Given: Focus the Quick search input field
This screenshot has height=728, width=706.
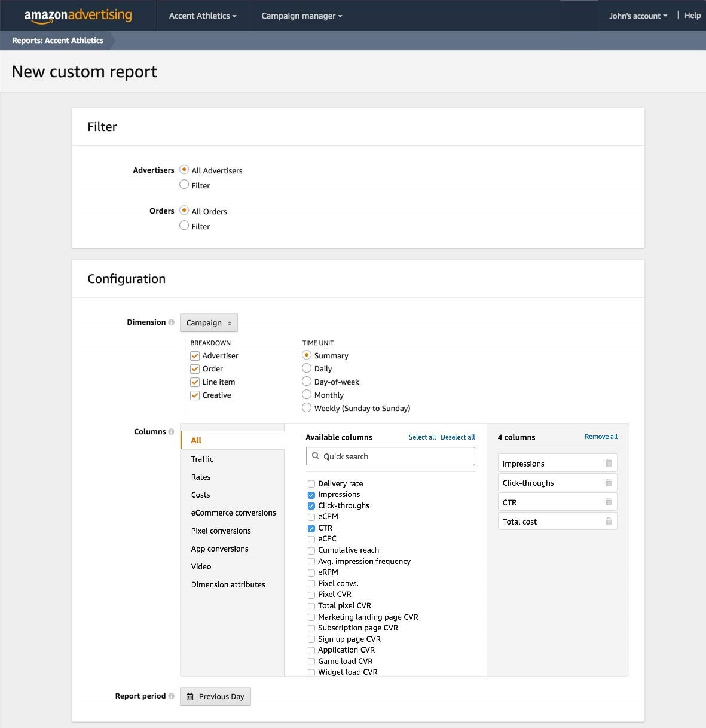Looking at the screenshot, I should click(390, 456).
